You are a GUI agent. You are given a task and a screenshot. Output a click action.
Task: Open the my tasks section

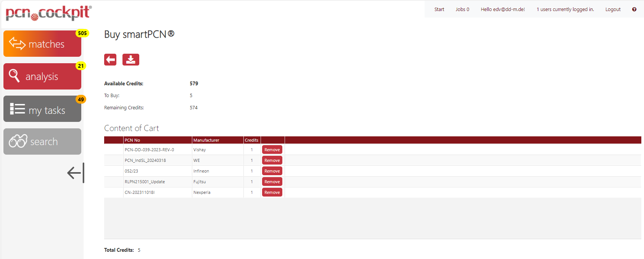[42, 109]
